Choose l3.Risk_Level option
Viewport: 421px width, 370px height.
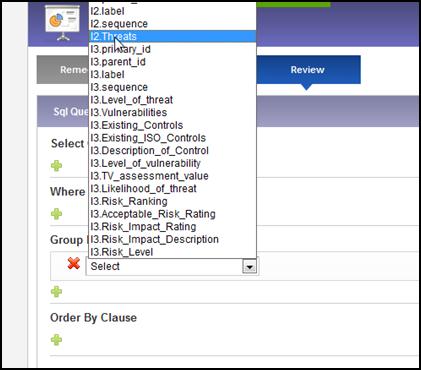pyautogui.click(x=173, y=252)
